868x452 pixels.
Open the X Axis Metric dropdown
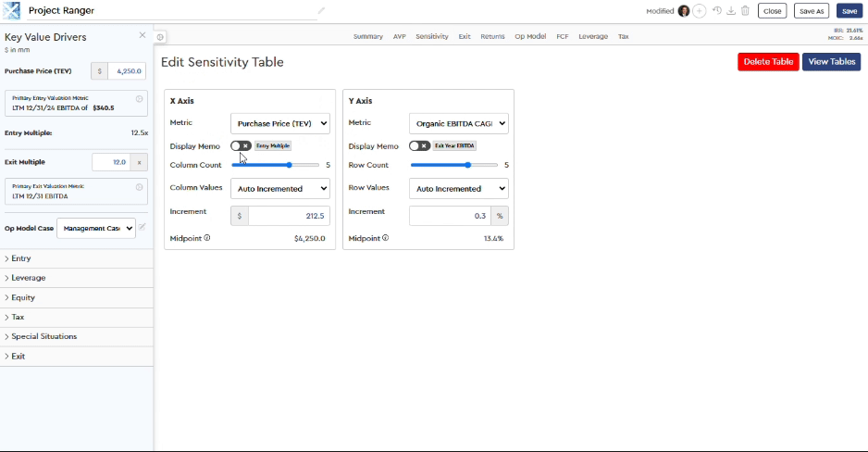coord(280,123)
